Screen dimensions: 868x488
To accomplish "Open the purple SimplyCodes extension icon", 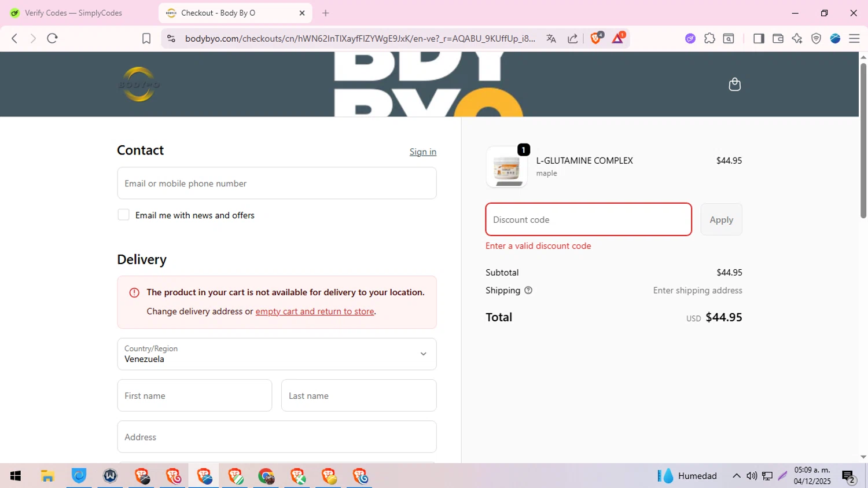I will pos(690,38).
